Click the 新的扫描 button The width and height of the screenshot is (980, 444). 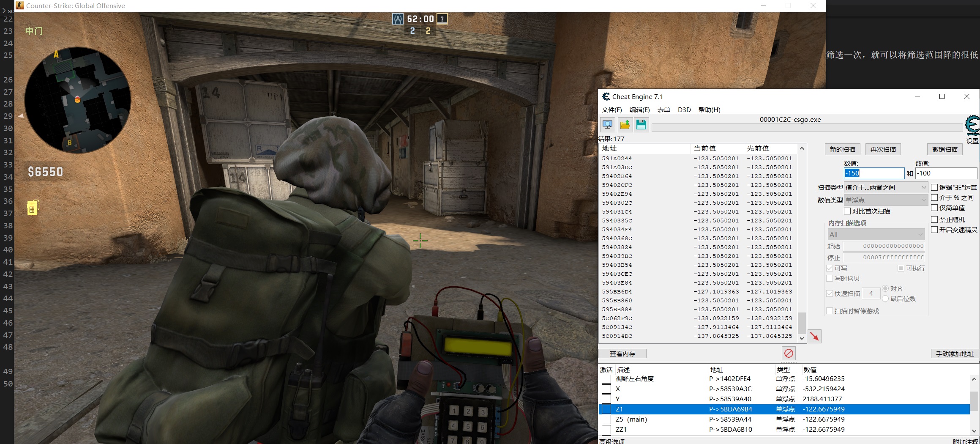842,149
